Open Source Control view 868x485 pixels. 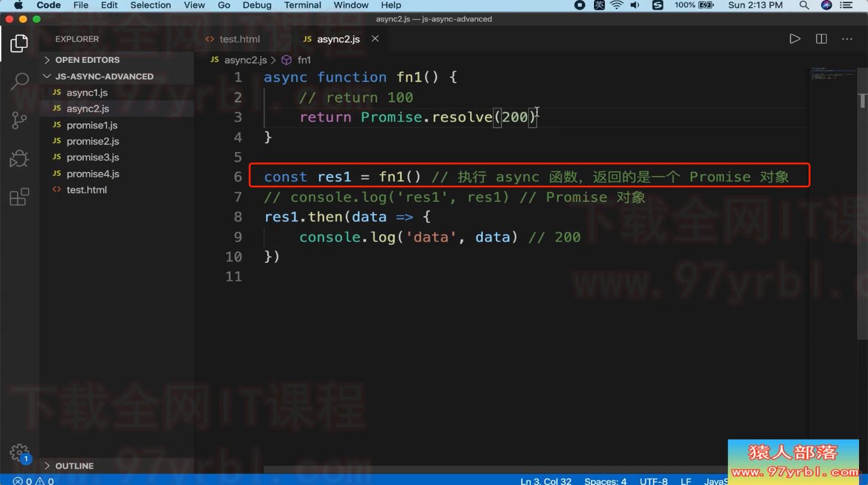[x=19, y=120]
